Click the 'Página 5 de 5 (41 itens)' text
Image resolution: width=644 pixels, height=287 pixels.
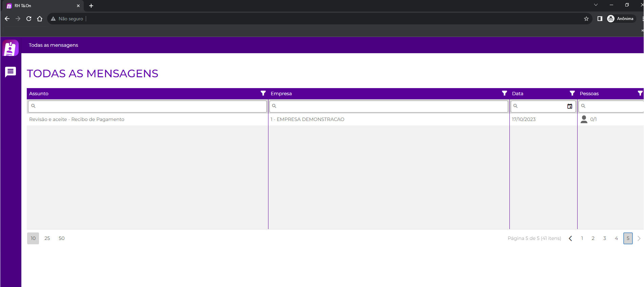pos(534,239)
